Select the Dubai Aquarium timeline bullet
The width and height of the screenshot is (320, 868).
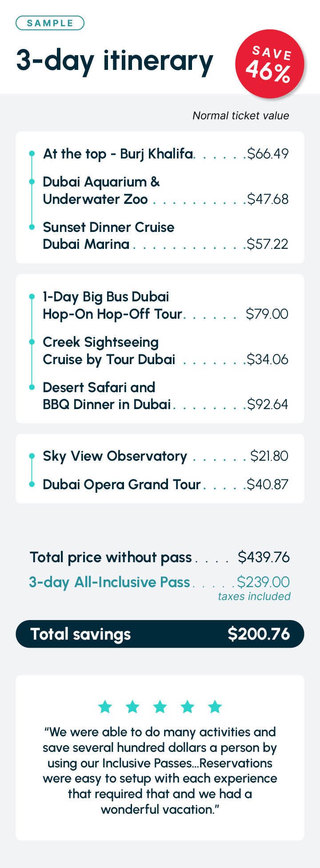pyautogui.click(x=32, y=182)
